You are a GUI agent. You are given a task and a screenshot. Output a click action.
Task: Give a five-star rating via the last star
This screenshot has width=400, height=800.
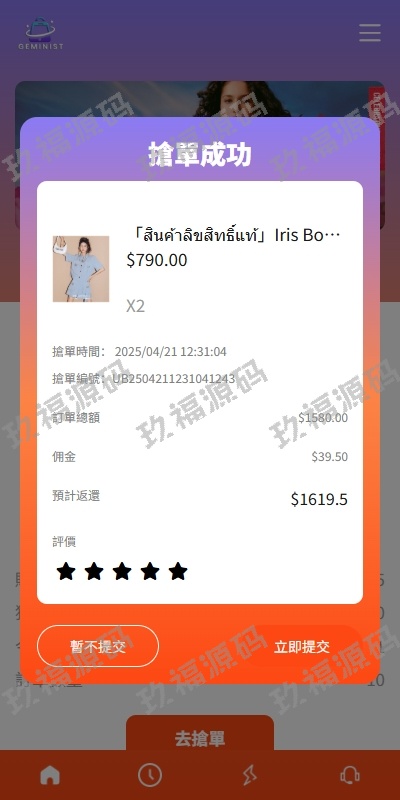(178, 571)
